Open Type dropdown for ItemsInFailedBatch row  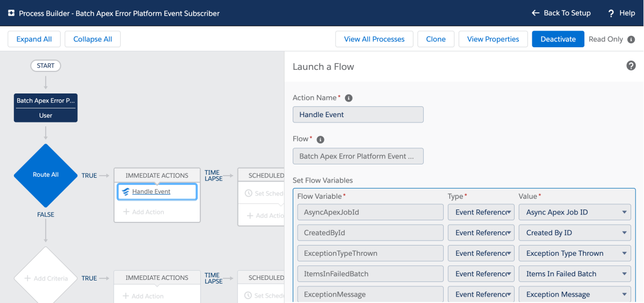coord(481,274)
